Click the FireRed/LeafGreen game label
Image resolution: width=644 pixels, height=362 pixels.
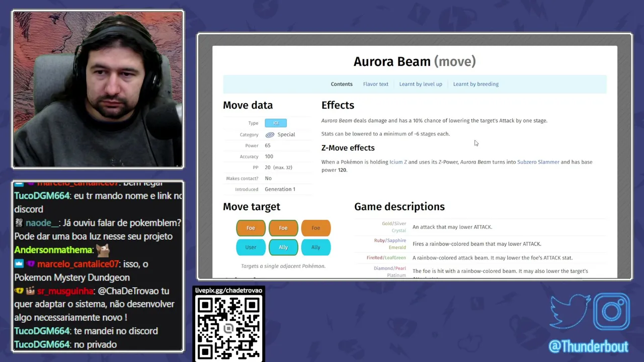pyautogui.click(x=386, y=258)
